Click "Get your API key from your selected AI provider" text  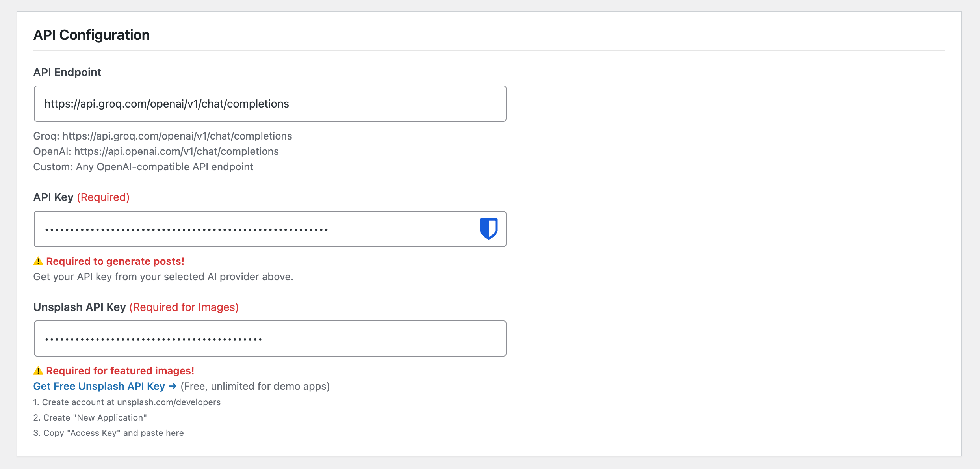(163, 277)
